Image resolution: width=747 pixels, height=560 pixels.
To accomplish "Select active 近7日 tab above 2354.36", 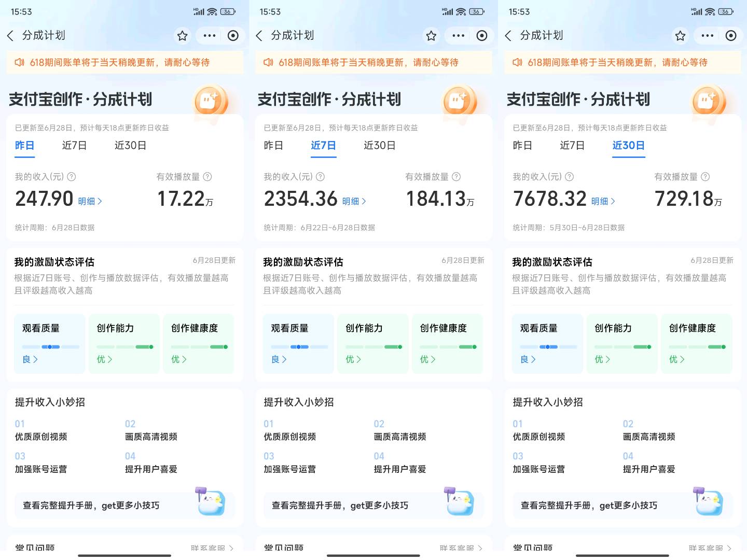I will tap(324, 146).
